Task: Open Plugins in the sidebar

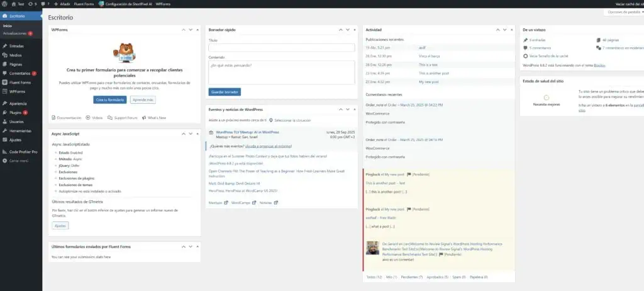Action: (16, 112)
